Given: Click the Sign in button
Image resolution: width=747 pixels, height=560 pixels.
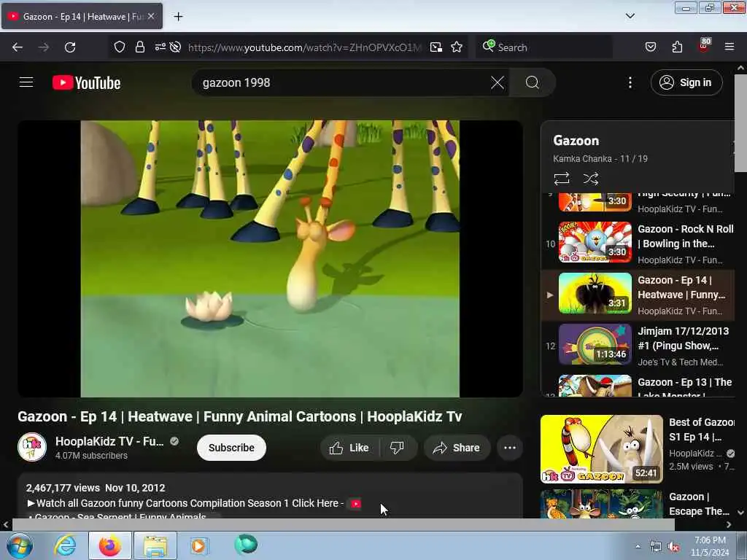Looking at the screenshot, I should coord(686,82).
